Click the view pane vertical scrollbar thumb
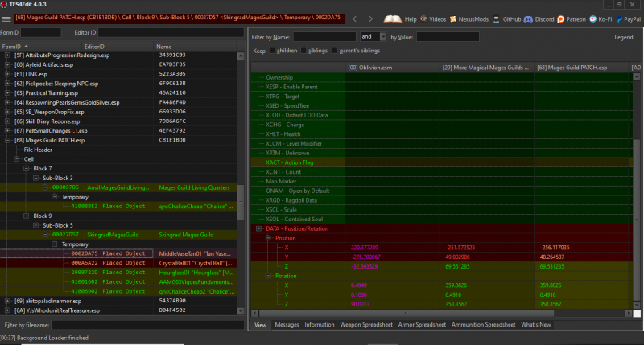The image size is (644, 345). tap(636, 220)
